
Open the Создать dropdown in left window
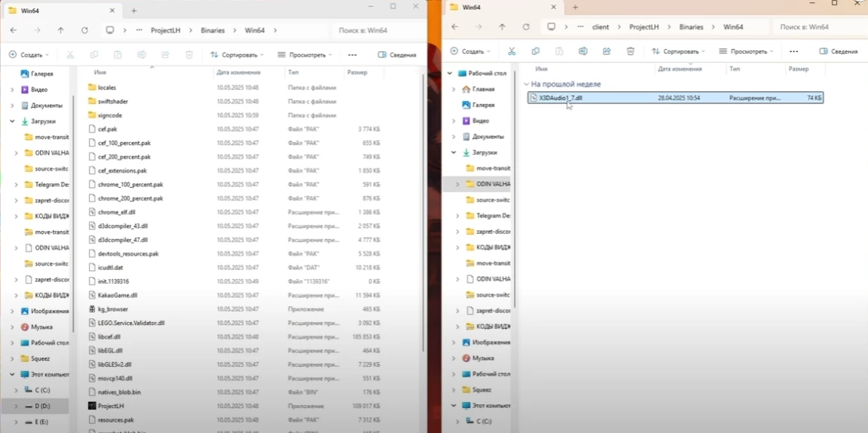coord(29,55)
